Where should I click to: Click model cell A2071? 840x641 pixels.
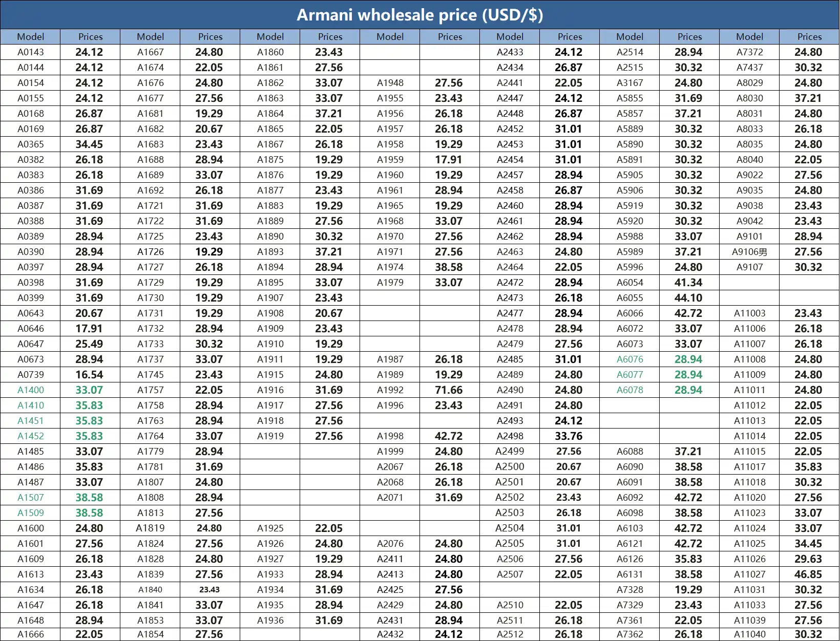point(390,498)
